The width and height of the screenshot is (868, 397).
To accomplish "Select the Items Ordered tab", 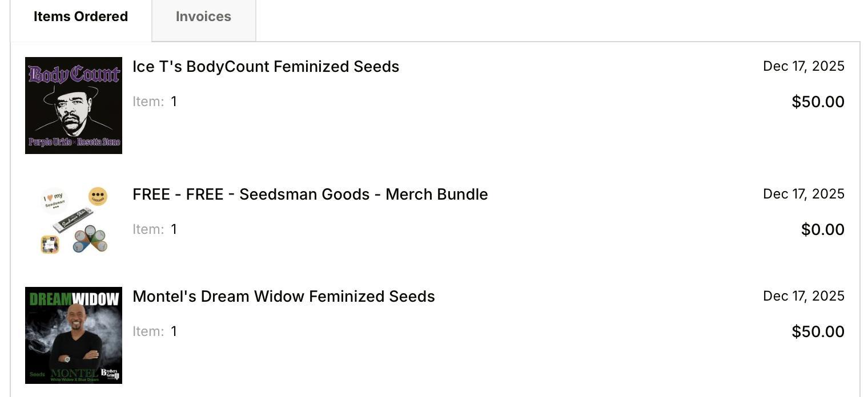I will click(81, 17).
